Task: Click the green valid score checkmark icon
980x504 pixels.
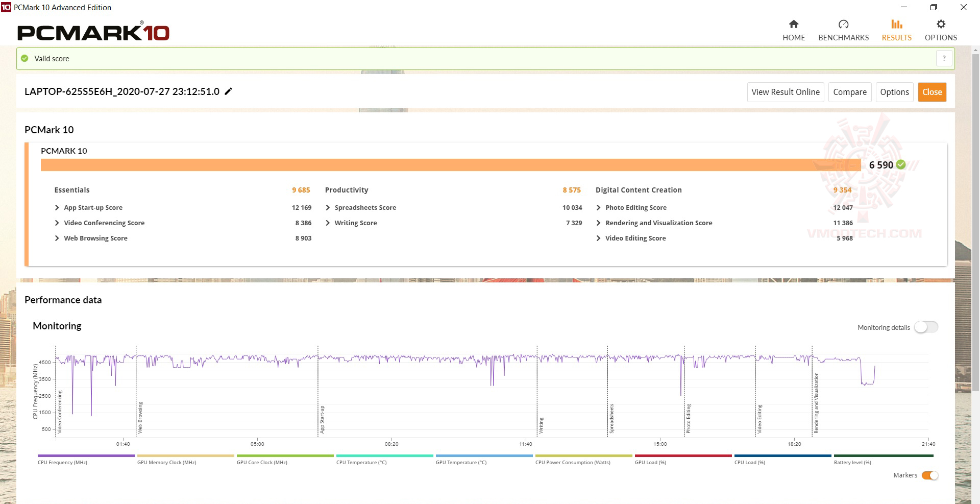Action: click(24, 58)
